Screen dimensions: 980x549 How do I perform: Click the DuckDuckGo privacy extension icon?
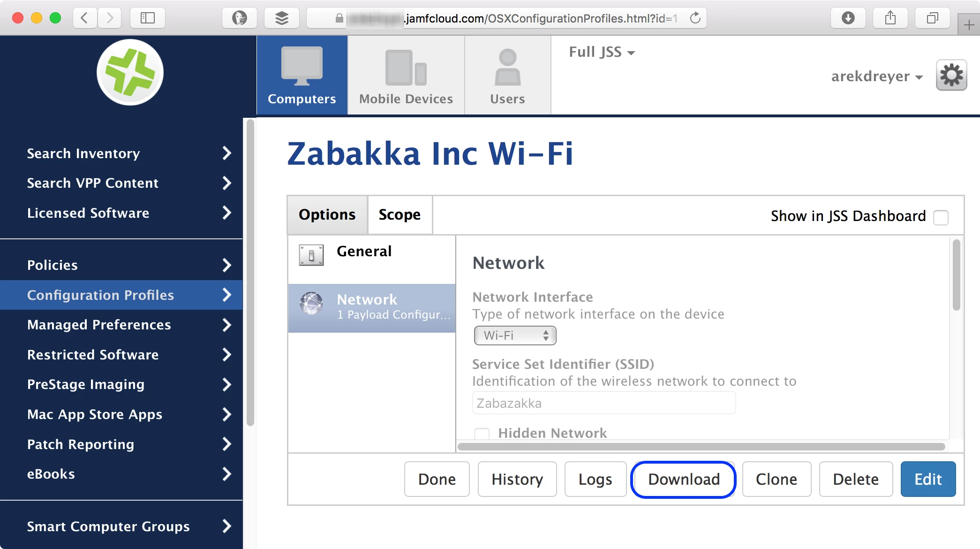[240, 18]
